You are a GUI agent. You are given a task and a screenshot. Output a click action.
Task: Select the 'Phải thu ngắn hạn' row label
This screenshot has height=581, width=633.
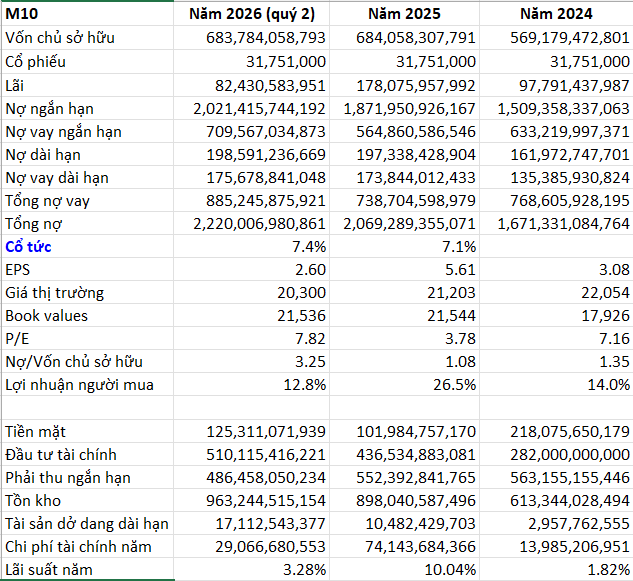(x=88, y=478)
